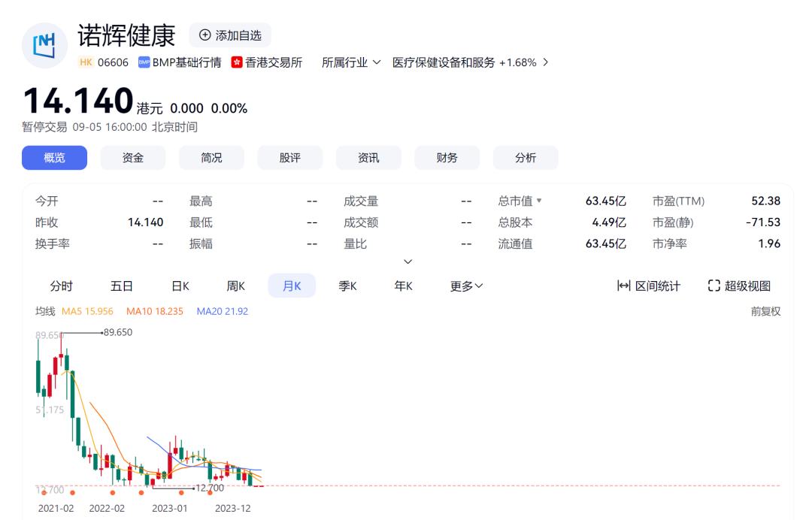Click the 流通值 value 63.45亿
Viewport: 812px width, 520px height.
[x=606, y=243]
